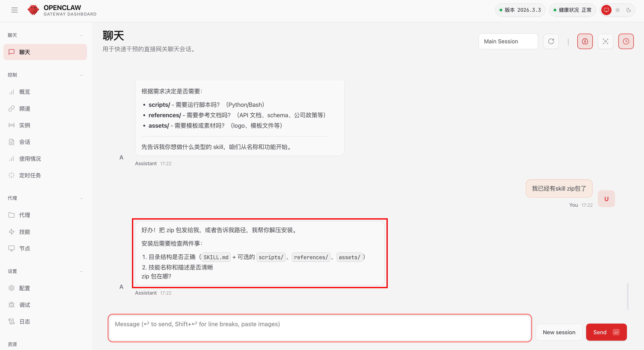Select system theme monitor icon
This screenshot has height=350, width=644.
coord(606,10)
